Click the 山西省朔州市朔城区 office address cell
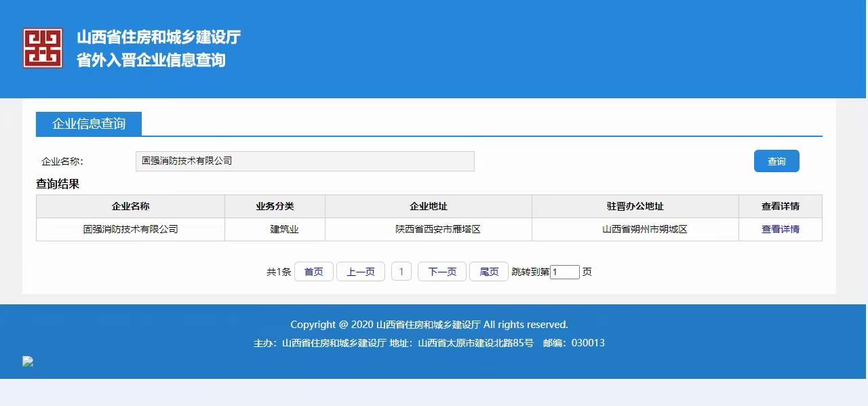Viewport: 868px width, 406px height. 644,229
